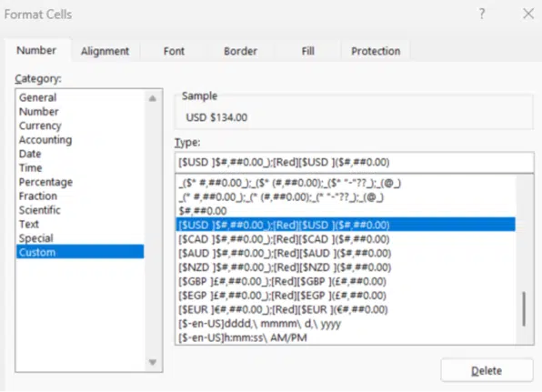Choose the [$-en-US]dddd date format
This screenshot has width=542, height=392.
346,324
